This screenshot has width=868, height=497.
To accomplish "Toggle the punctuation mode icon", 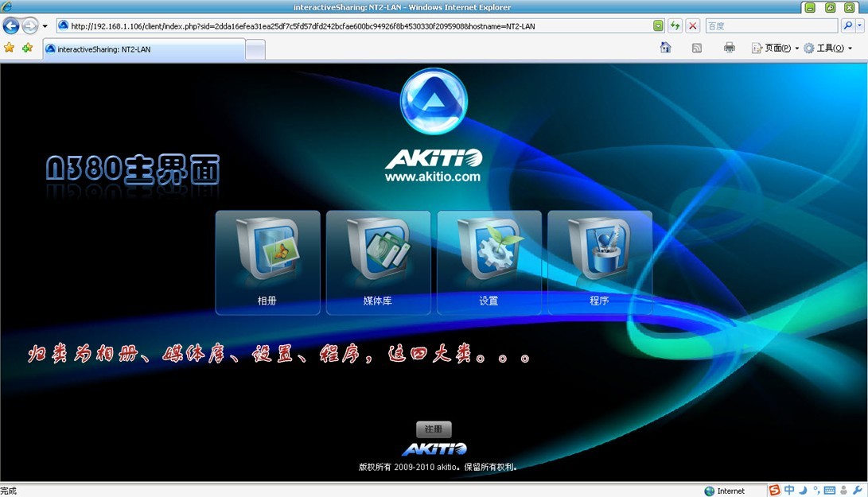I will point(816,490).
